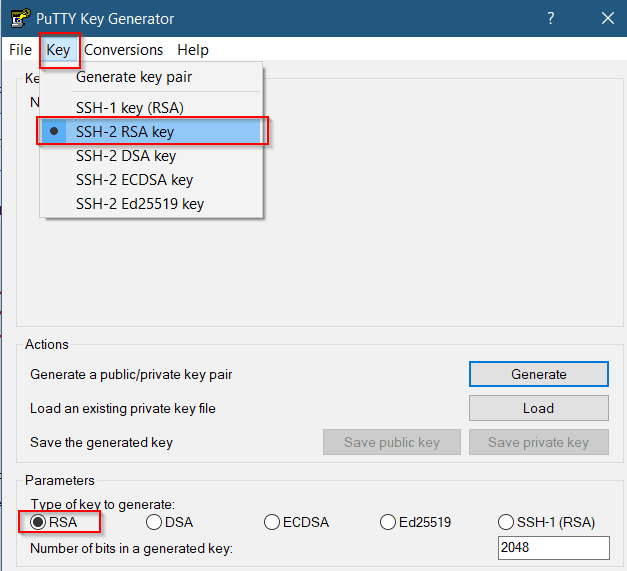Choose Generate key pair from Key menu
The width and height of the screenshot is (627, 571).
pos(151,77)
